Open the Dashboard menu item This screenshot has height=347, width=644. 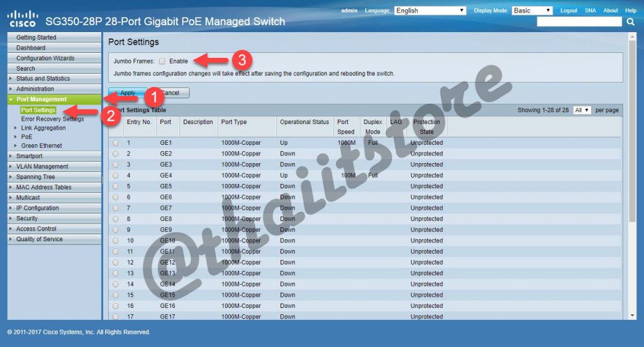tap(54, 48)
